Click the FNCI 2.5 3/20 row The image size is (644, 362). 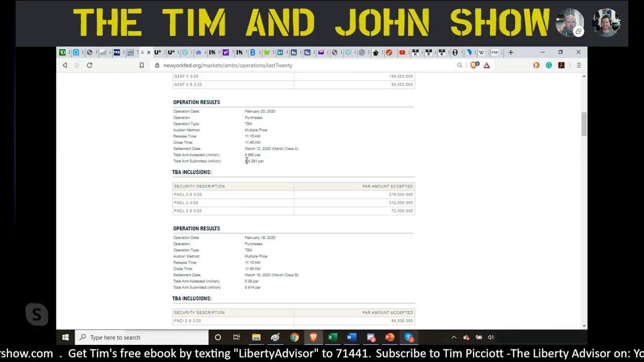pyautogui.click(x=294, y=321)
